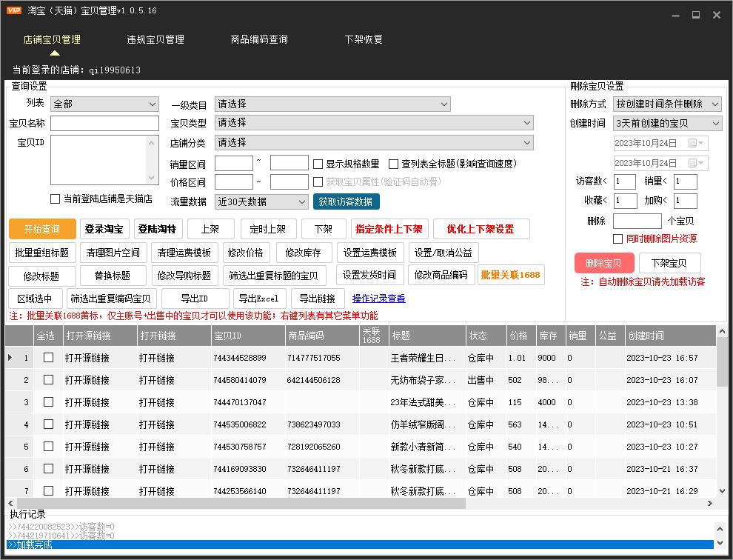Click 修改价格 button

click(245, 253)
